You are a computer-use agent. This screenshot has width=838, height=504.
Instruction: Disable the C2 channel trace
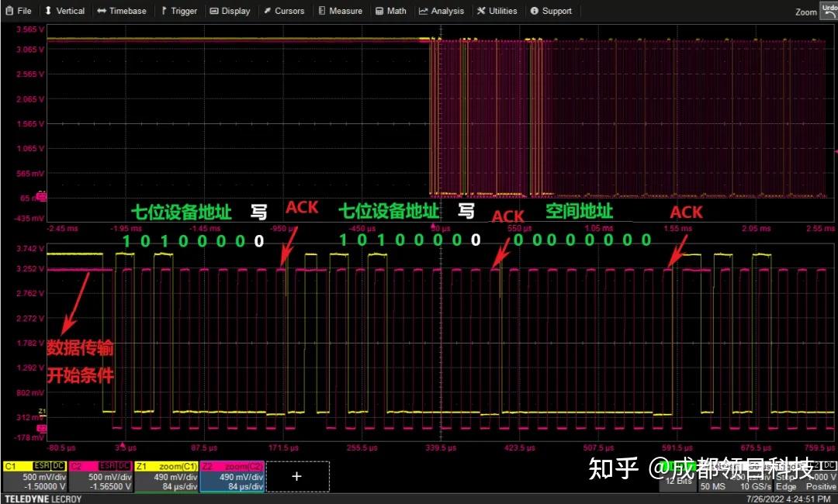pos(102,476)
